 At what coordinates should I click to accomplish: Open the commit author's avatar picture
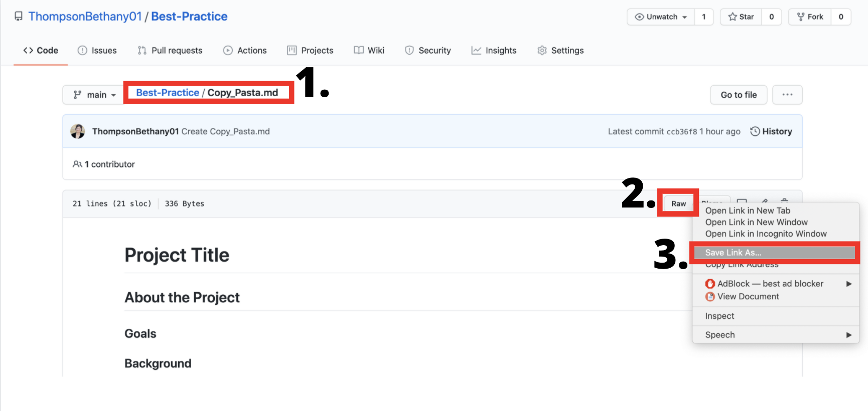click(78, 131)
